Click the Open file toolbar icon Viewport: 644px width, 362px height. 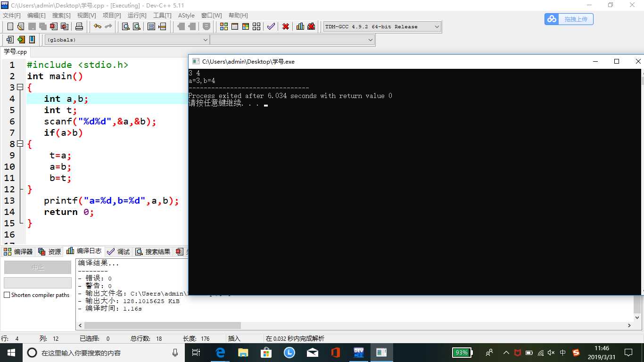pyautogui.click(x=21, y=26)
